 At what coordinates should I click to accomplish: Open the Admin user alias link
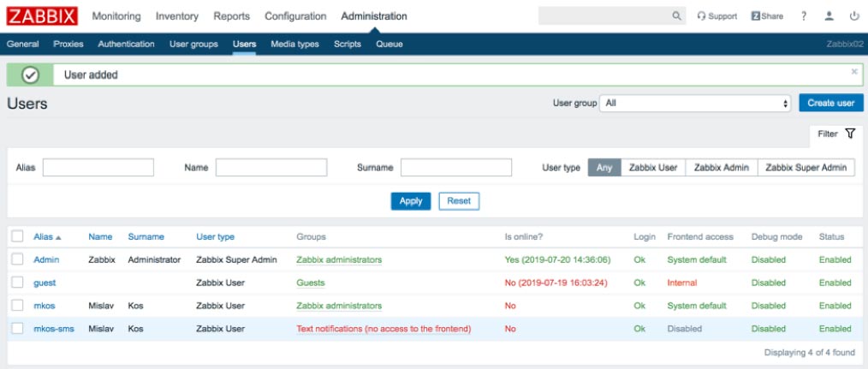click(x=46, y=259)
